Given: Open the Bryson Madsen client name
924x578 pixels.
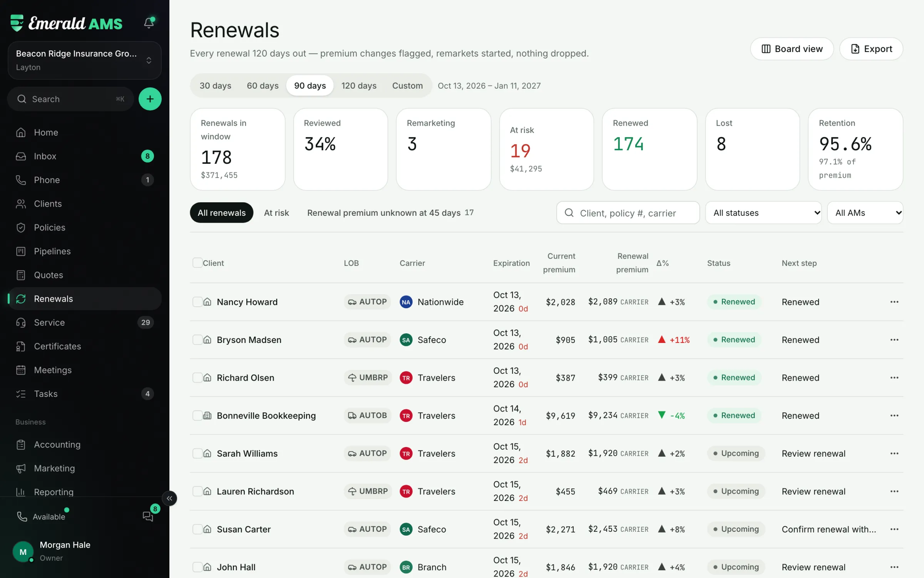Looking at the screenshot, I should tap(249, 340).
